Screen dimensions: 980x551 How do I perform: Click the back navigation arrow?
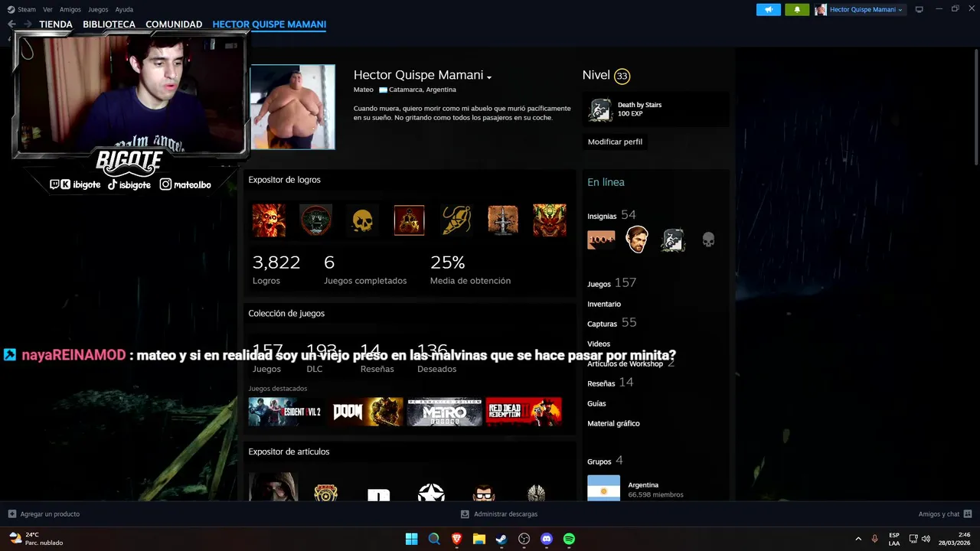[11, 24]
